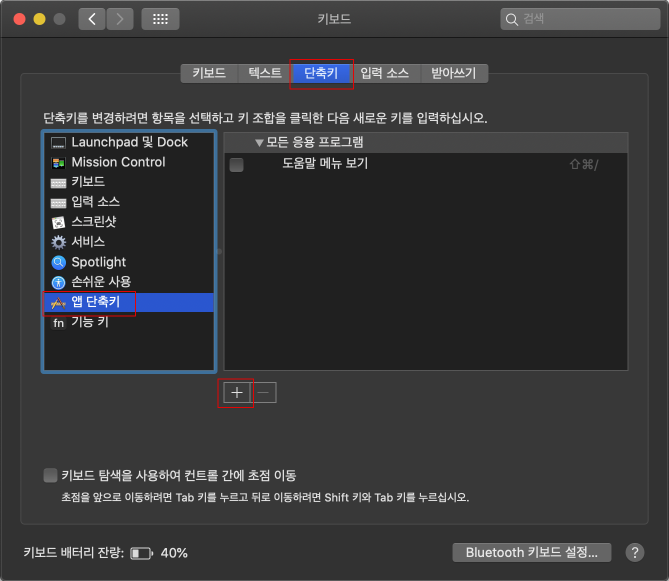Open the 받아쓰기 tab
Image resolution: width=669 pixels, height=581 pixels.
[454, 73]
